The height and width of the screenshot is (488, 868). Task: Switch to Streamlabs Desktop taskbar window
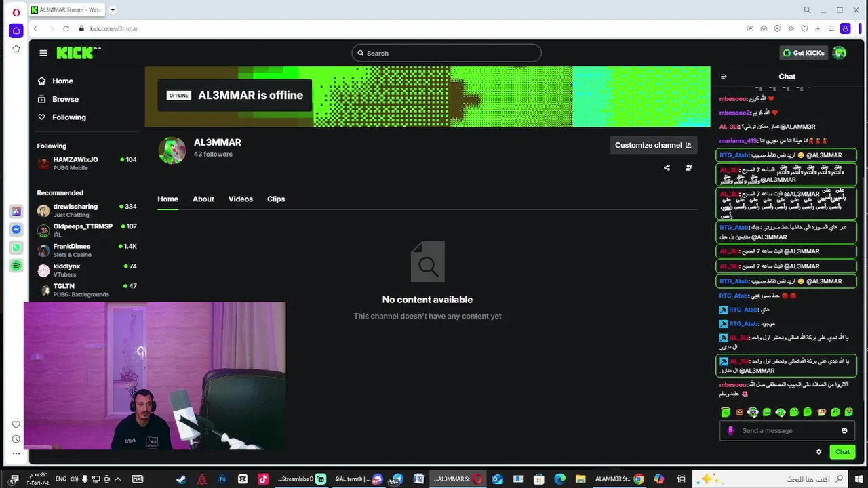coord(302,479)
